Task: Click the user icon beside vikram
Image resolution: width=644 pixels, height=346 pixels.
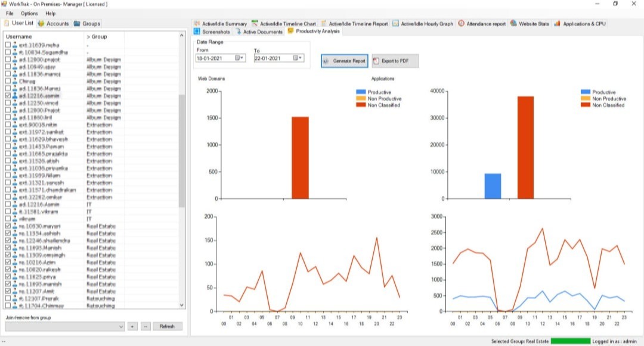Action: click(x=15, y=219)
